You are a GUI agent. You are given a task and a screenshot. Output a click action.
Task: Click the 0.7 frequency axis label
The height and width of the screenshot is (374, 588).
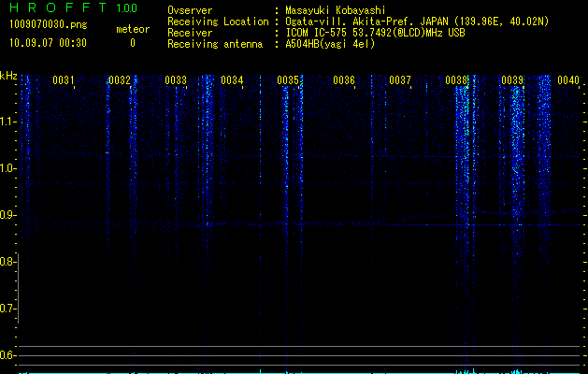point(7,309)
